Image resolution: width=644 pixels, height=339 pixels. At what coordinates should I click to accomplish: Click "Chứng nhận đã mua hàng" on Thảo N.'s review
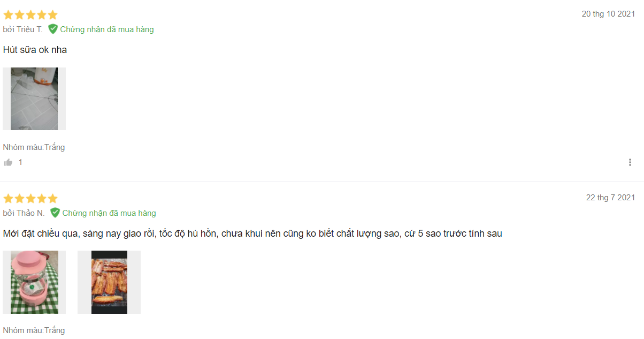(109, 213)
